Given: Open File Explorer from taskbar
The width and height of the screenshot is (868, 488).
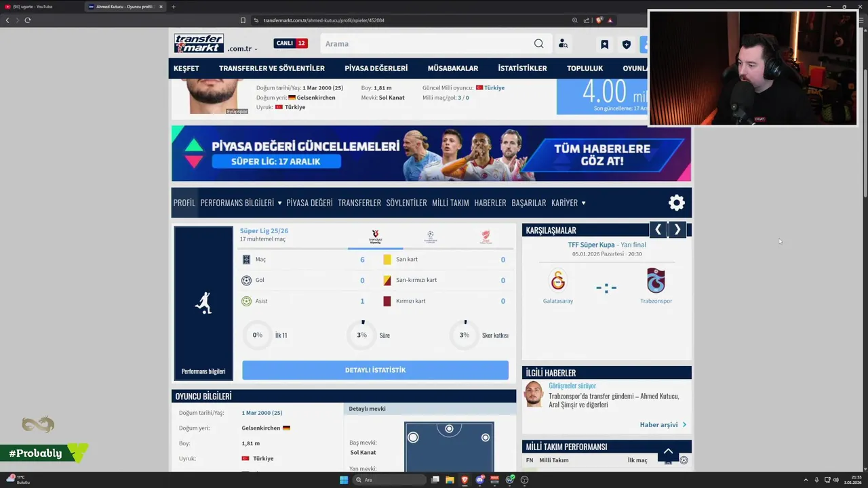Looking at the screenshot, I should [x=450, y=480].
